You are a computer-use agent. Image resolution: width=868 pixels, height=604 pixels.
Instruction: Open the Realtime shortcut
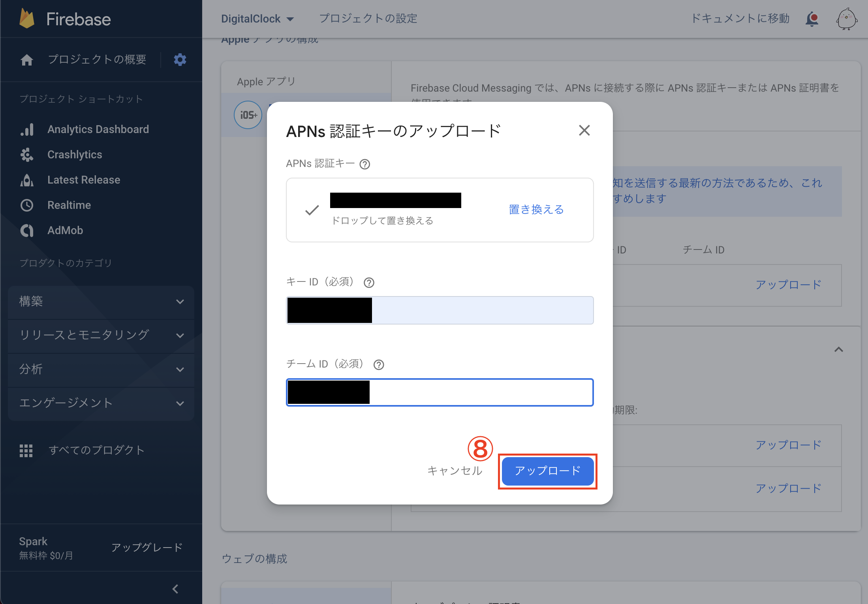(69, 205)
